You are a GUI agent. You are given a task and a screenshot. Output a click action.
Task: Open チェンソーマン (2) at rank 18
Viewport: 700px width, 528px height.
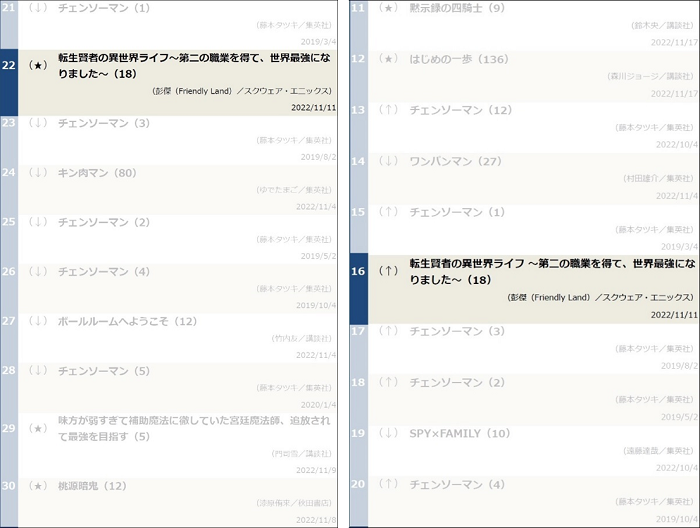tap(457, 382)
